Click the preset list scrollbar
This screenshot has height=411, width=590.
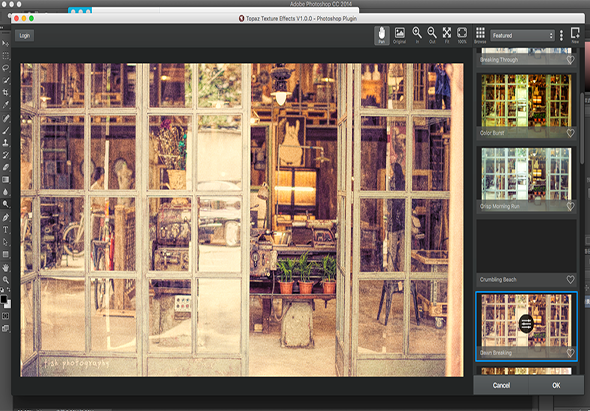(582, 128)
